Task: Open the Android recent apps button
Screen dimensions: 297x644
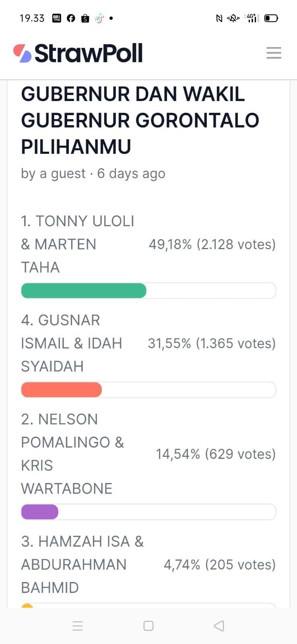Action: click(78, 626)
